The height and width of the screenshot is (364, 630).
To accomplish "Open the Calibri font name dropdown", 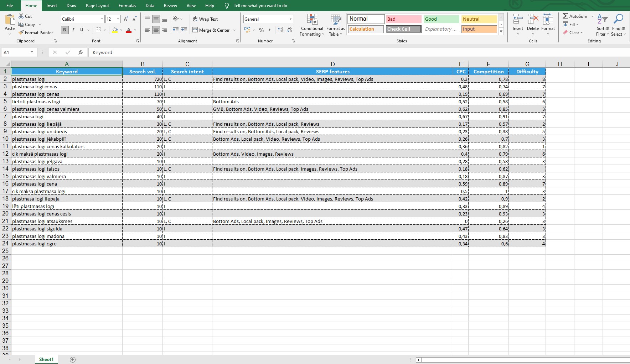I will pos(102,19).
